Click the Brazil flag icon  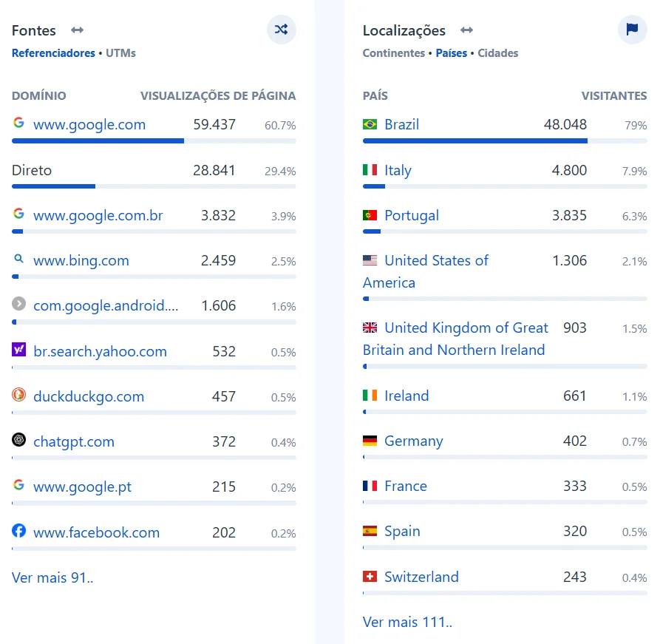tap(370, 124)
